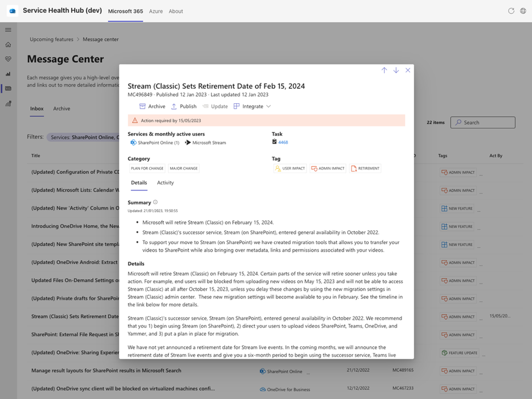Click the task clipboard icon
The height and width of the screenshot is (399, 532).
274,142
